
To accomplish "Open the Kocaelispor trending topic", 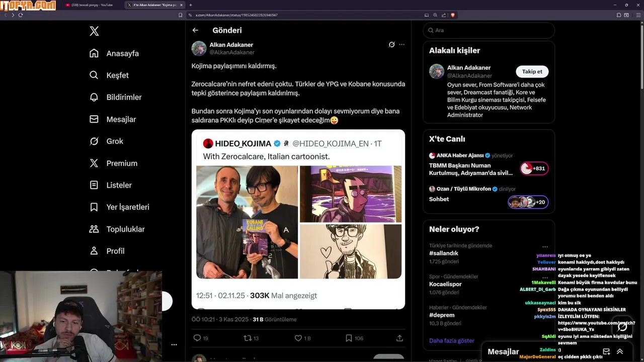I will click(445, 284).
